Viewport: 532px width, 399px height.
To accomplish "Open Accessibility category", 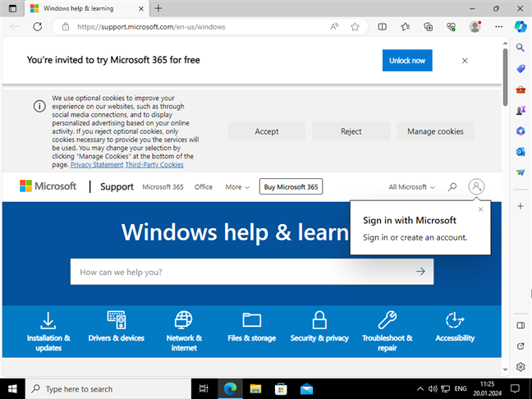I will (x=455, y=327).
